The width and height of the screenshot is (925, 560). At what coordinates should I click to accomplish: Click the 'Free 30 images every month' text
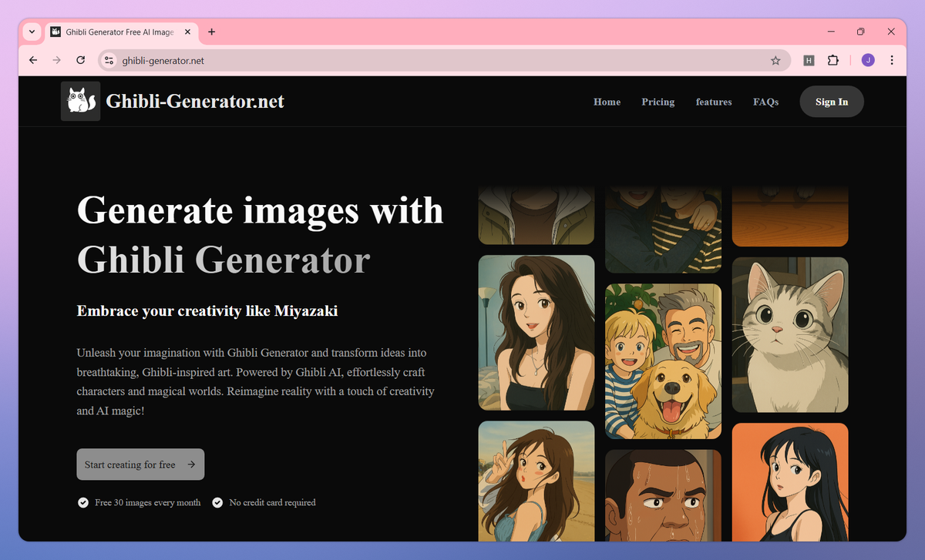tap(148, 502)
